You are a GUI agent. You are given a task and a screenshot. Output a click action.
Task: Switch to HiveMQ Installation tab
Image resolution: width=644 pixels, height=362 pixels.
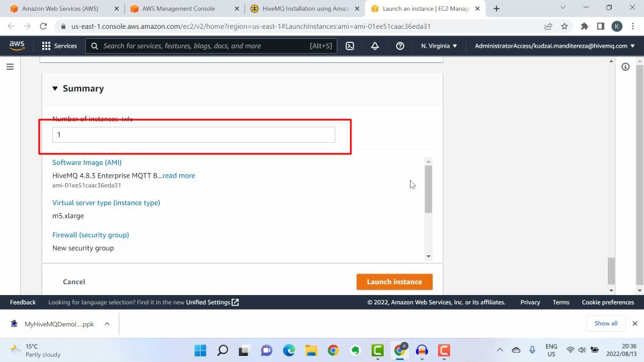pos(306,9)
